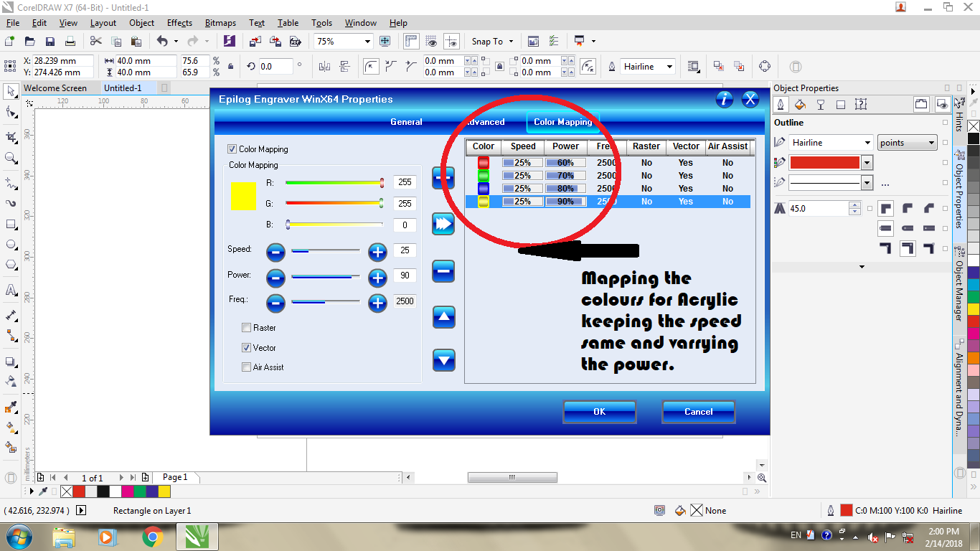Image resolution: width=980 pixels, height=551 pixels.
Task: Click the Open folder icon in toolbar
Action: pos(30,42)
